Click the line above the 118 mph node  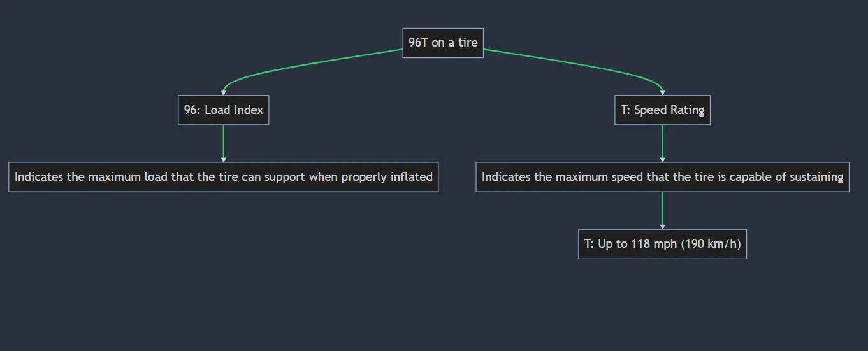pyautogui.click(x=663, y=208)
